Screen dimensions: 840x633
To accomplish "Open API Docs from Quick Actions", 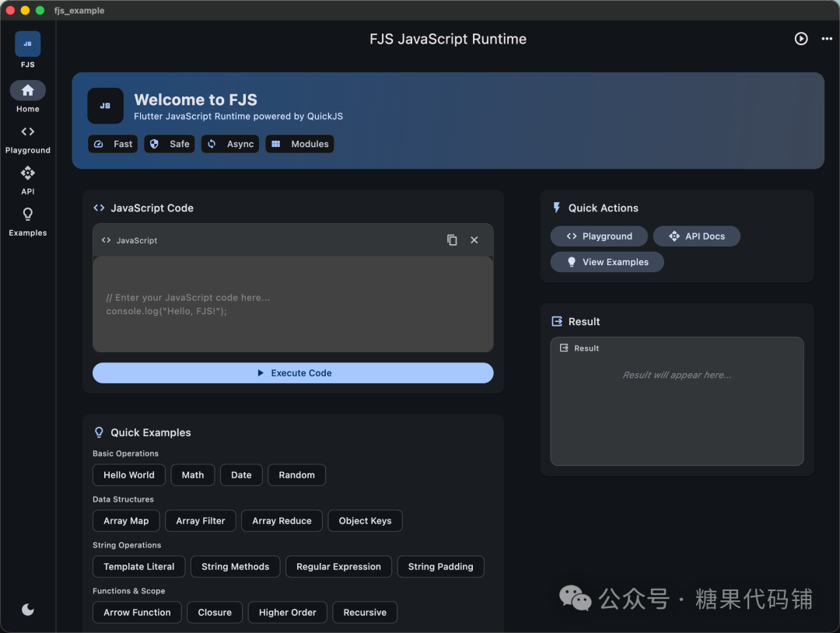I will coord(697,236).
